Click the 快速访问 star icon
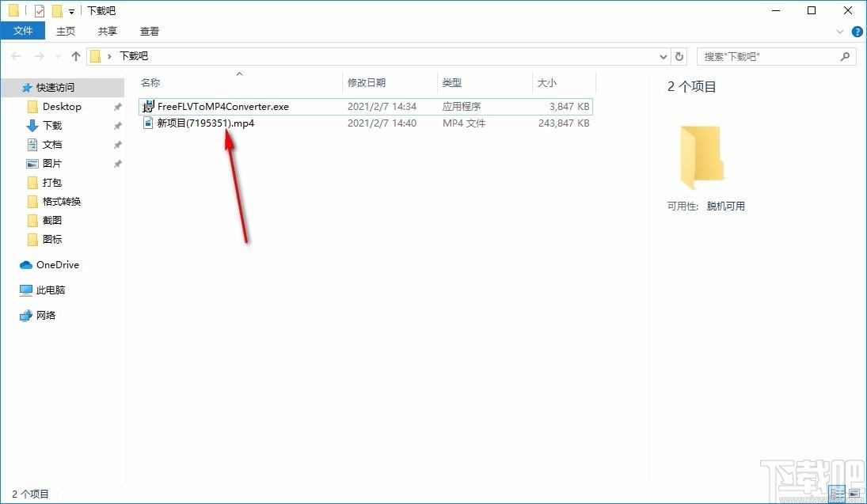Image resolution: width=867 pixels, height=504 pixels. pos(27,88)
